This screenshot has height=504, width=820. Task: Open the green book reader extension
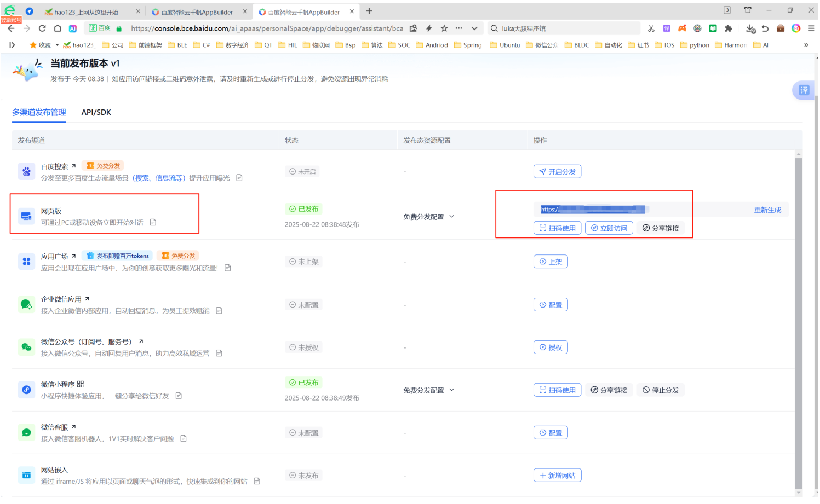[x=713, y=28]
